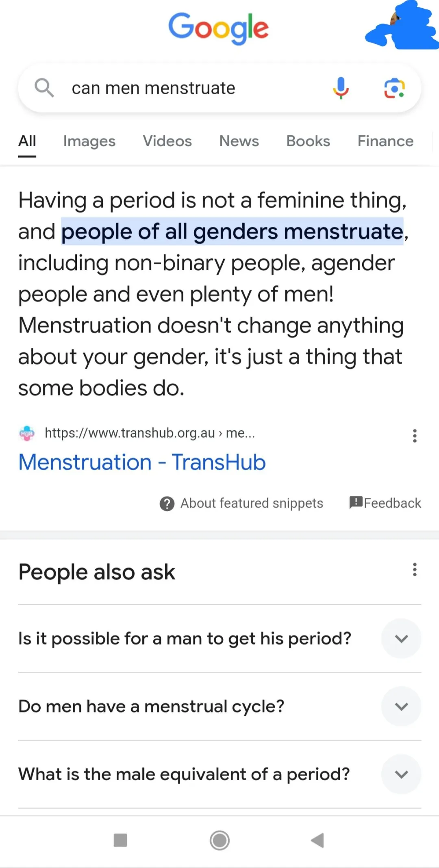
Task: Select the Videos tab
Action: pos(167,141)
